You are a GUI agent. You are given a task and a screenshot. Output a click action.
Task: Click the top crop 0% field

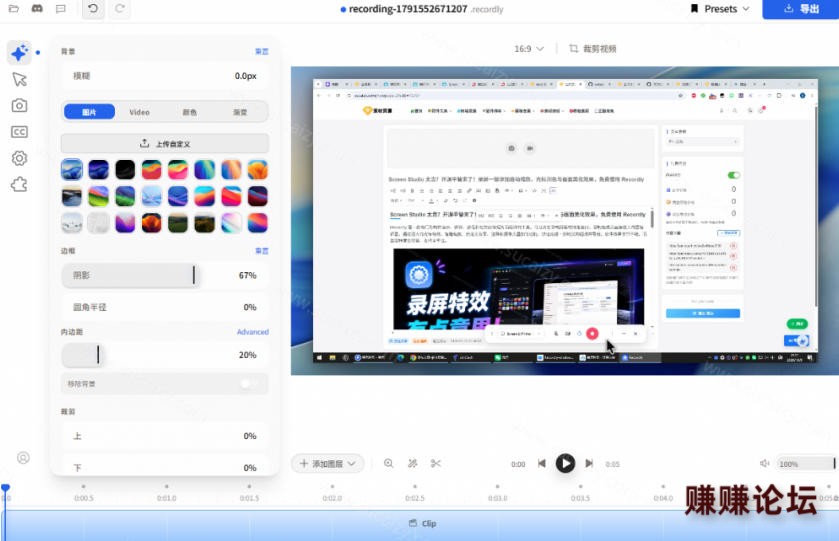coord(165,436)
